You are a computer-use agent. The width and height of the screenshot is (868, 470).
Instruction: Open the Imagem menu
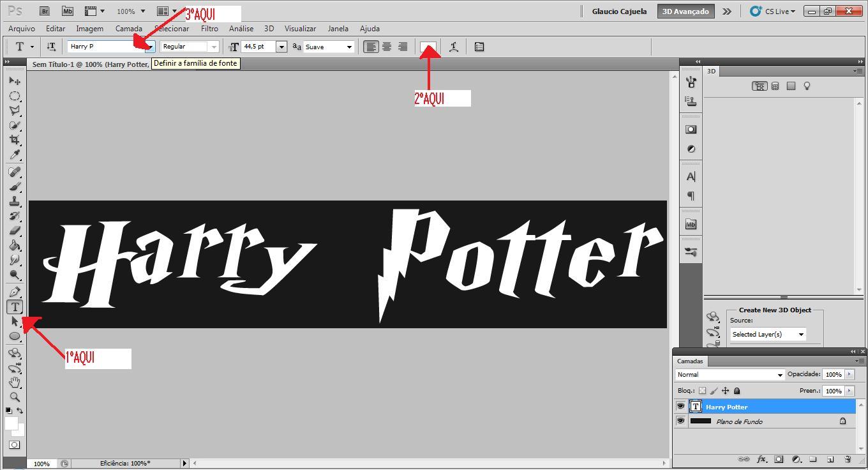(x=89, y=29)
